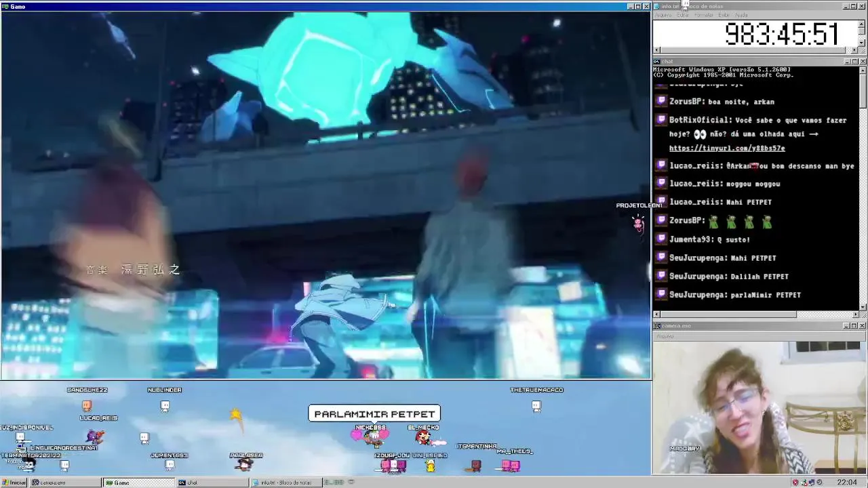Click the taskbar clock showing 22:04

click(x=847, y=483)
